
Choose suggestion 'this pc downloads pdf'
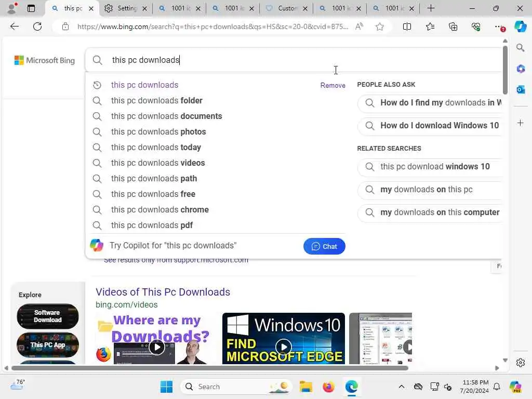pyautogui.click(x=152, y=225)
